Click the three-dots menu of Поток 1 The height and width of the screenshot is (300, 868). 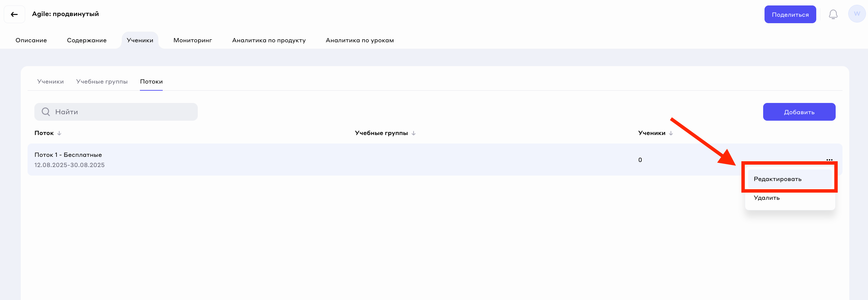(829, 160)
